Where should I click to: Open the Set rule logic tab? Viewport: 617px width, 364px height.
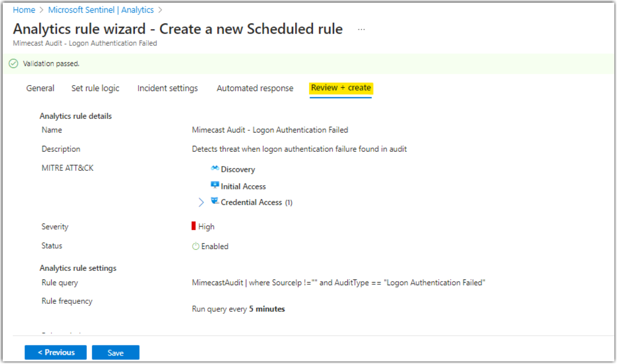[x=95, y=88]
